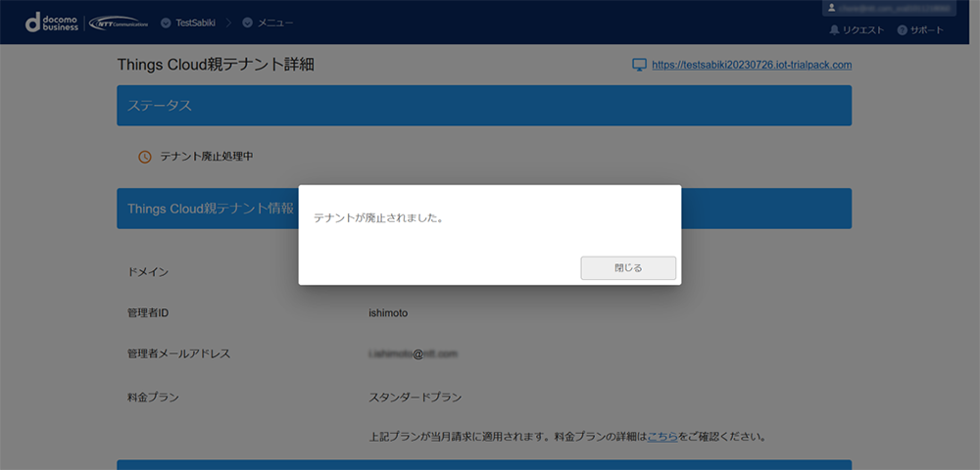Click the monitor icon beside the tenant URL

pos(639,65)
